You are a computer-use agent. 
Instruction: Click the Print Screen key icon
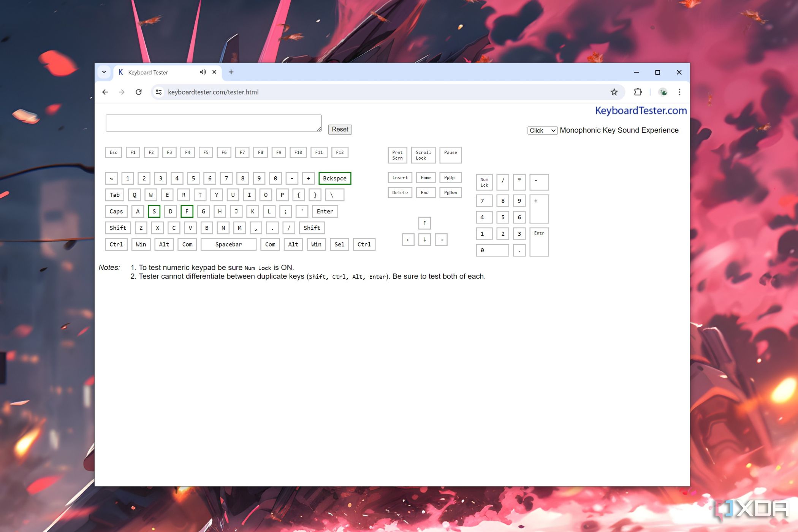coord(398,155)
